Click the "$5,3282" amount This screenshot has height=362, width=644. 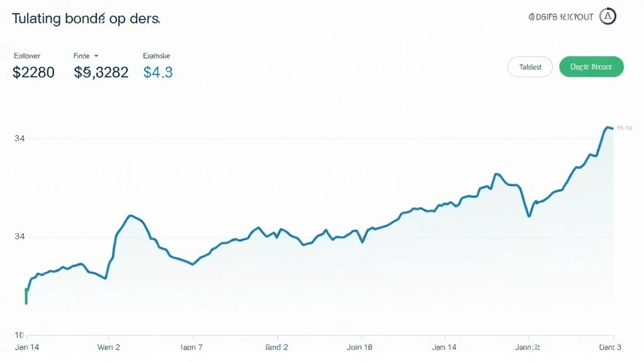[x=101, y=72]
